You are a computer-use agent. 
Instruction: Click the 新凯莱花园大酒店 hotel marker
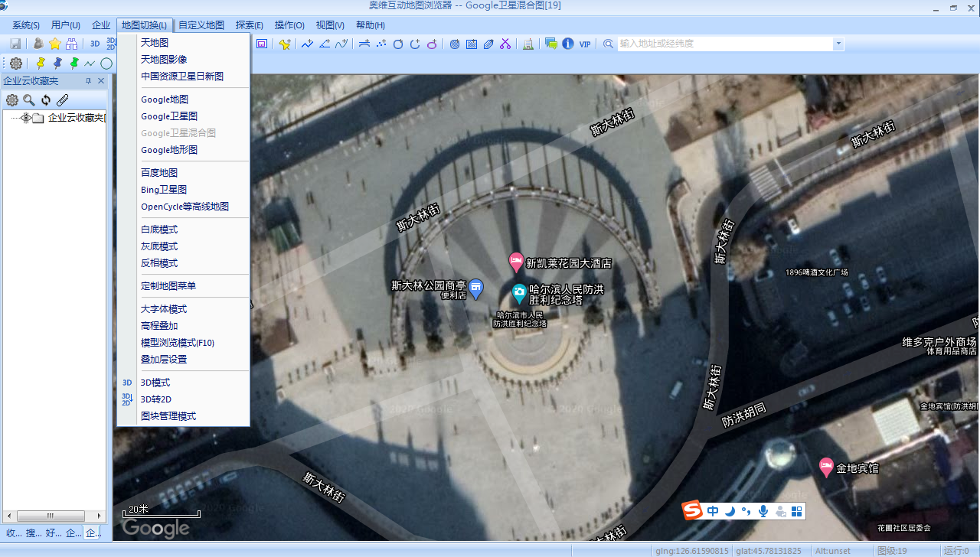516,262
